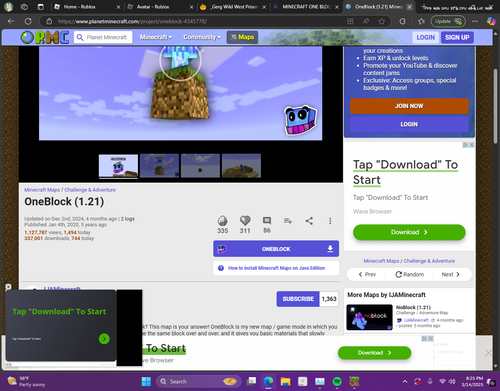Screen dimensions: 500x391
Task: Click the ONEBLOCK download button
Action: pyautogui.click(x=276, y=249)
